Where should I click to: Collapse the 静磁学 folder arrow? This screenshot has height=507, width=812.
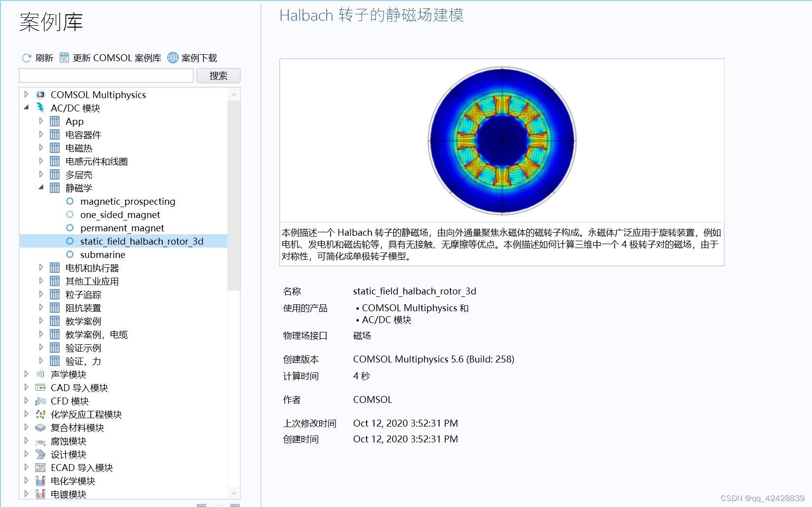pos(41,187)
